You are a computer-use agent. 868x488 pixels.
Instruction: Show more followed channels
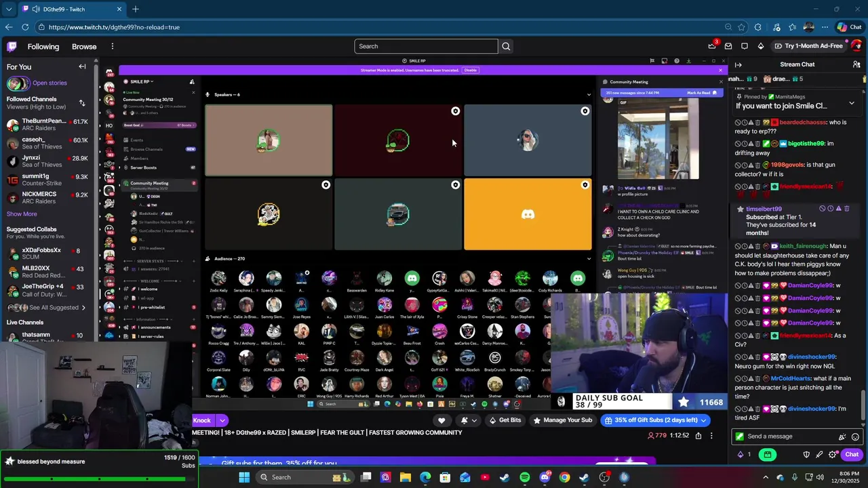coord(22,214)
